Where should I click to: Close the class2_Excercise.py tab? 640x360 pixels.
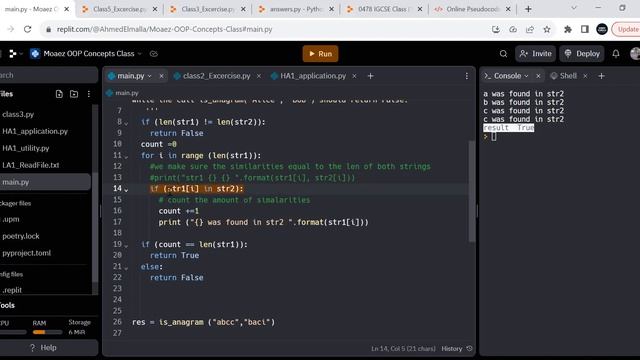click(258, 76)
